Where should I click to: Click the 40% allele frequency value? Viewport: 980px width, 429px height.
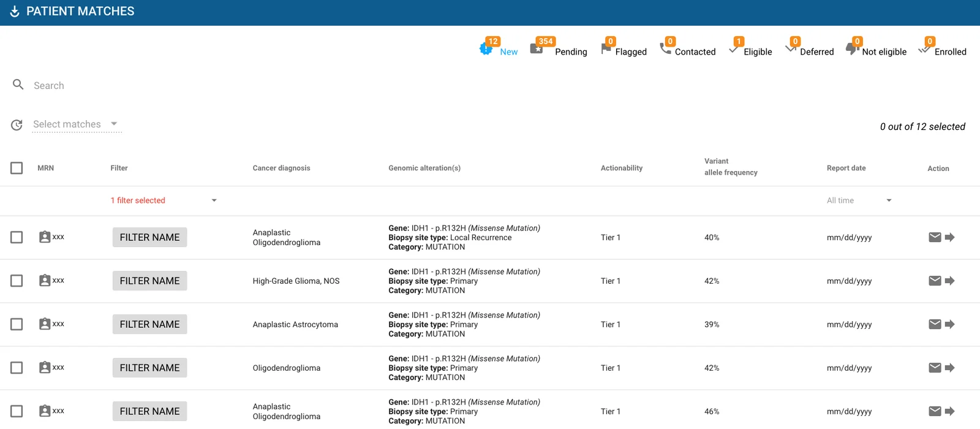point(712,238)
